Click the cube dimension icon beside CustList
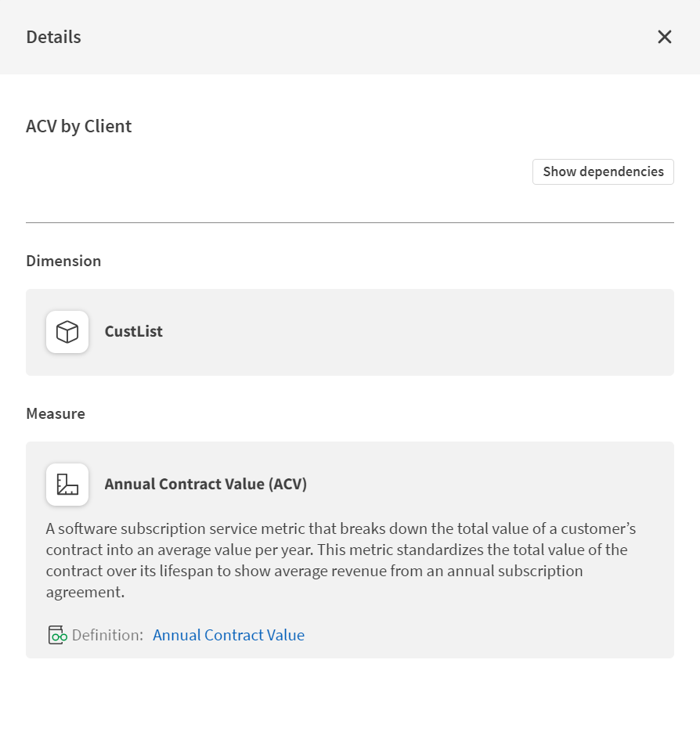 click(67, 332)
